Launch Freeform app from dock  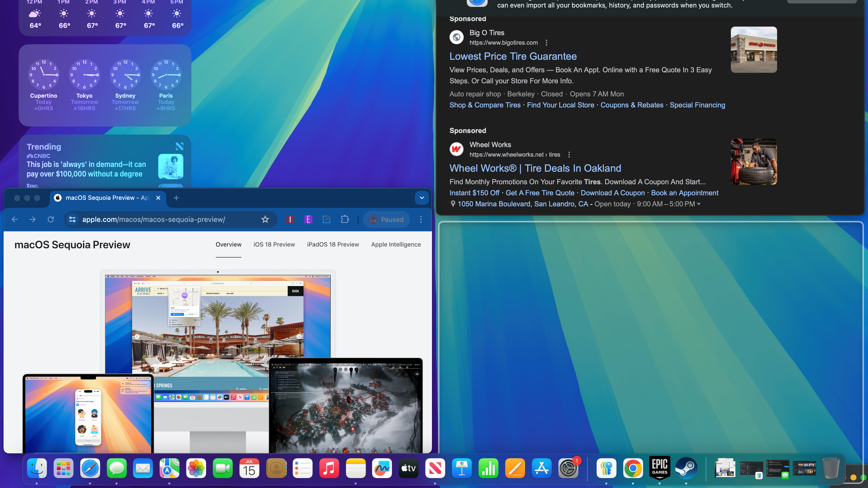tap(382, 469)
